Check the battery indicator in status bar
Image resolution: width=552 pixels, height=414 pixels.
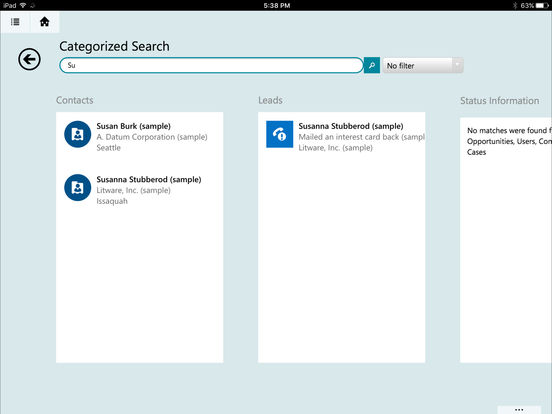coord(542,5)
